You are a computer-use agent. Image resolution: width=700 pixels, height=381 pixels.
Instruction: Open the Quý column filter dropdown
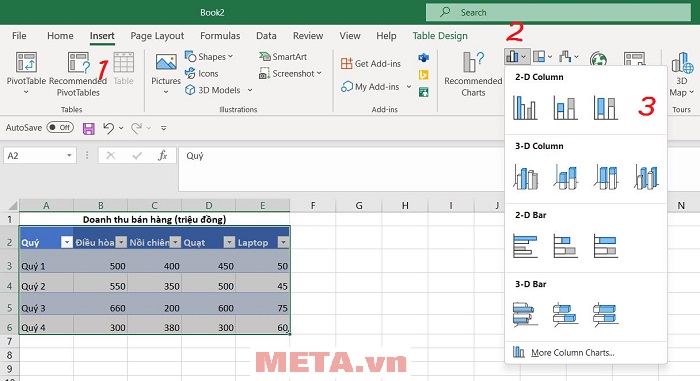point(67,242)
